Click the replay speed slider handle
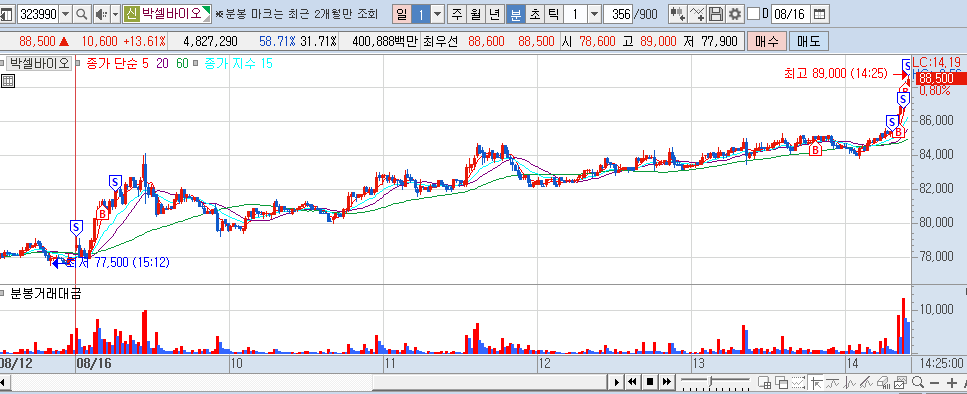This screenshot has width=967, height=394. (x=710, y=381)
